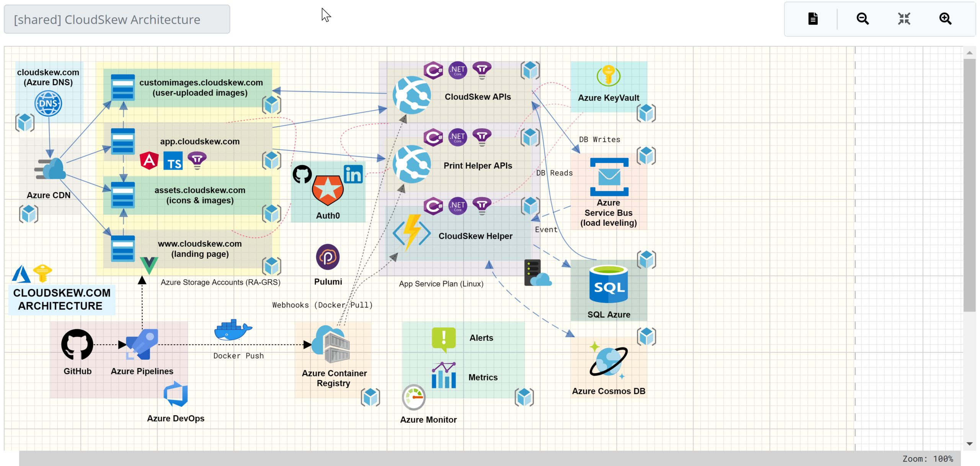This screenshot has width=980, height=466.
Task: Click the document notes icon in toolbar
Action: point(813,18)
